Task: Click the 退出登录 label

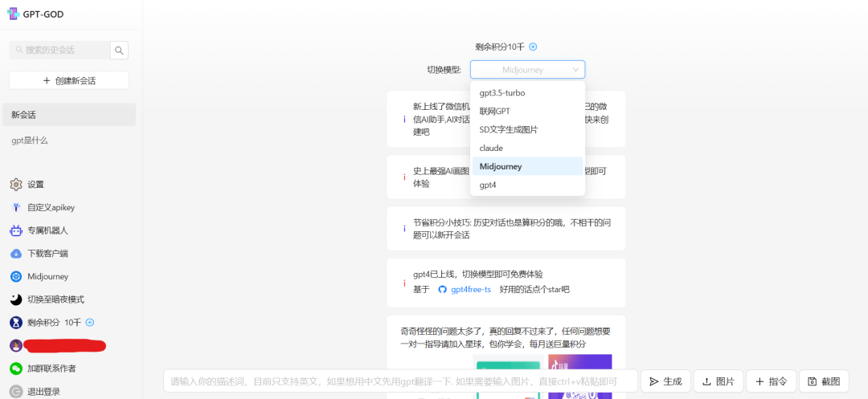Action: coord(43,391)
